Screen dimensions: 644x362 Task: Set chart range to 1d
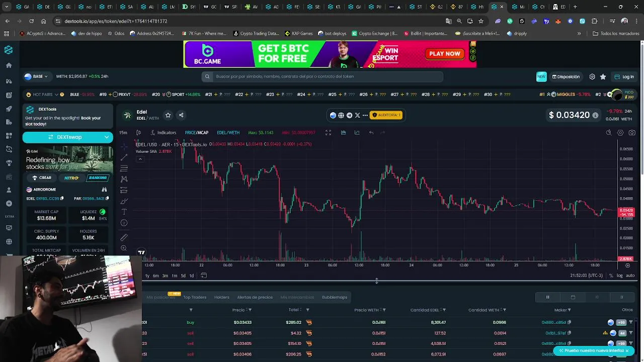[191, 276]
